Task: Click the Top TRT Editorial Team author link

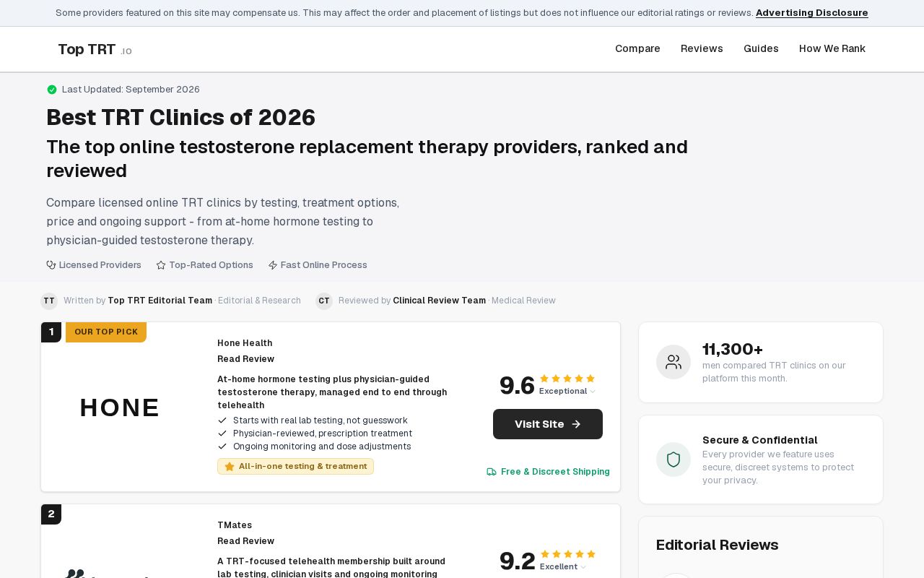Action: 160,301
